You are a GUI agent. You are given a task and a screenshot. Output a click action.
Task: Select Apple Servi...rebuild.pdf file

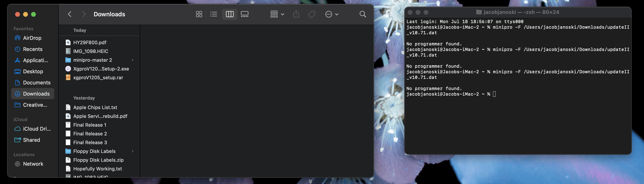[x=99, y=116]
